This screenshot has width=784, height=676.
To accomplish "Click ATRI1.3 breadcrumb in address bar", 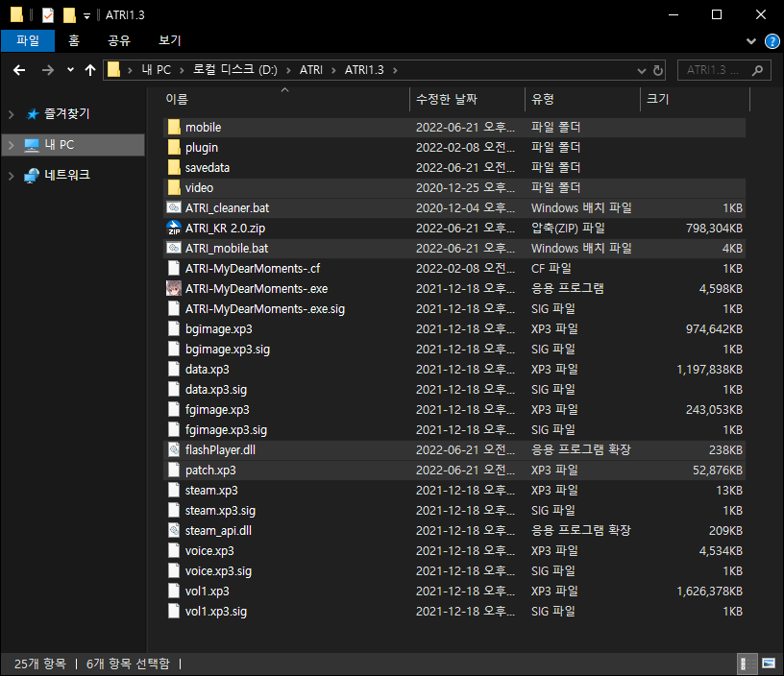I will [364, 70].
